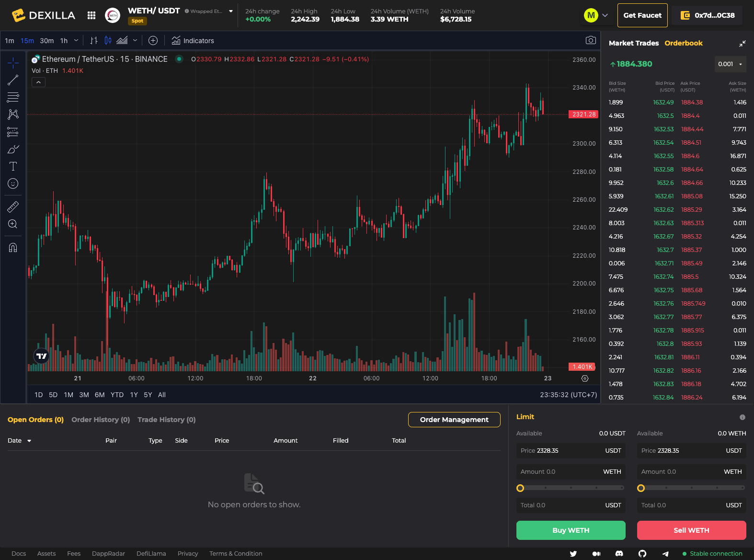This screenshot has height=560, width=754.
Task: Select the zoom in tool
Action: click(13, 224)
